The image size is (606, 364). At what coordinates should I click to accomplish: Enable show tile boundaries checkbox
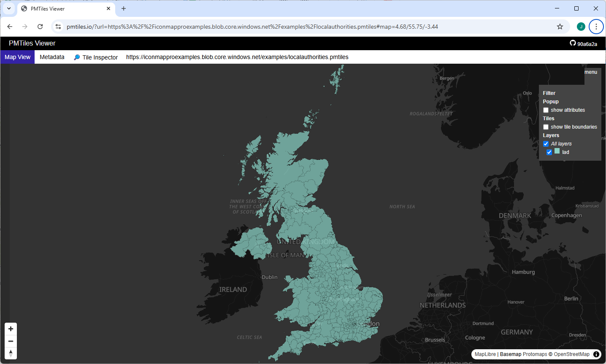point(546,127)
